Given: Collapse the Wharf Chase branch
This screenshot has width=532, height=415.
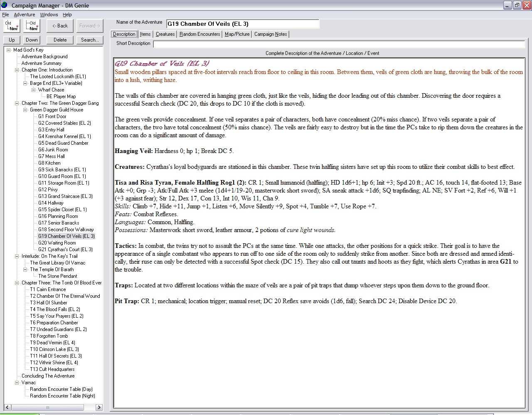Looking at the screenshot, I should [33, 90].
